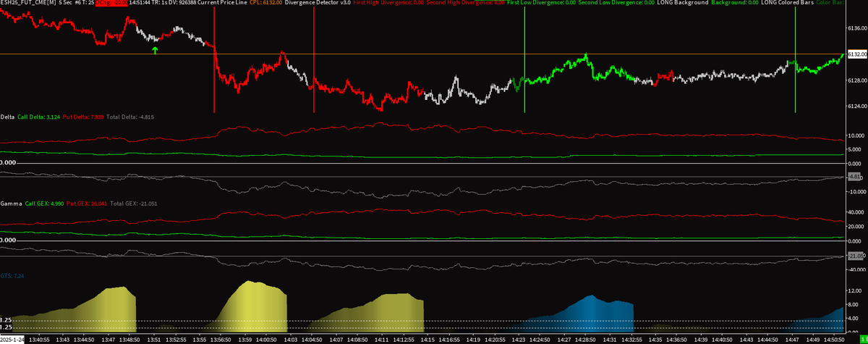Click the green up arrow signal marker
Image resolution: width=868 pixels, height=344 pixels.
(154, 50)
